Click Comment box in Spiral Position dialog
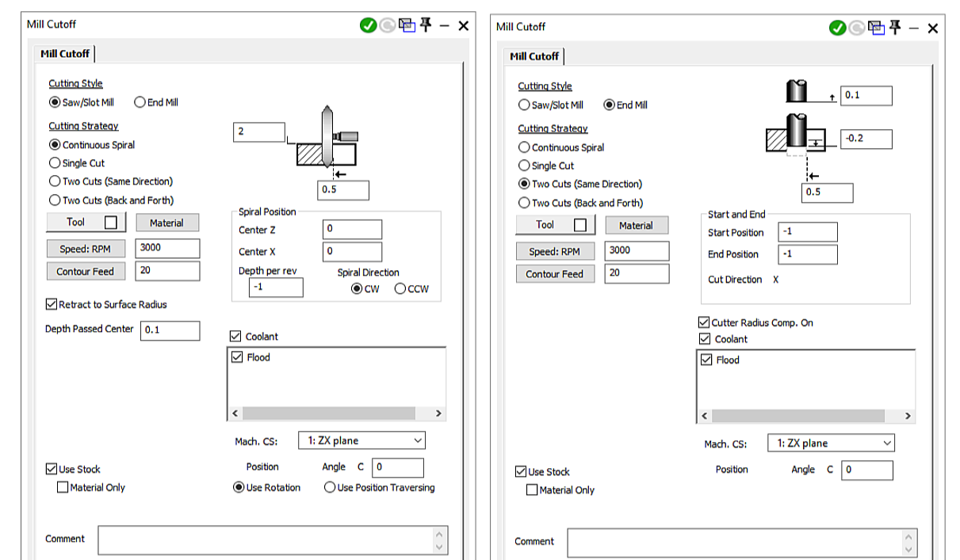This screenshot has height=560, width=960. [x=273, y=540]
